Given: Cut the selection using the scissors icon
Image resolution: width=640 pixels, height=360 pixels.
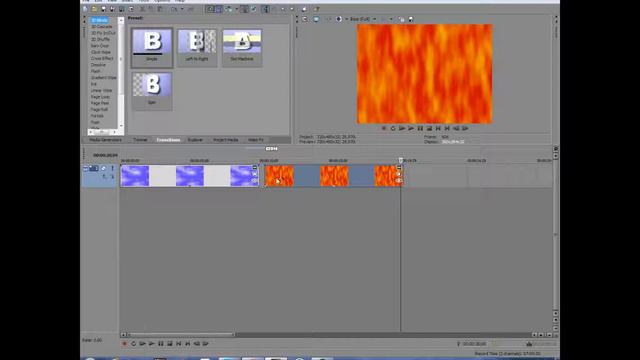Looking at the screenshot, I should pos(142,9).
